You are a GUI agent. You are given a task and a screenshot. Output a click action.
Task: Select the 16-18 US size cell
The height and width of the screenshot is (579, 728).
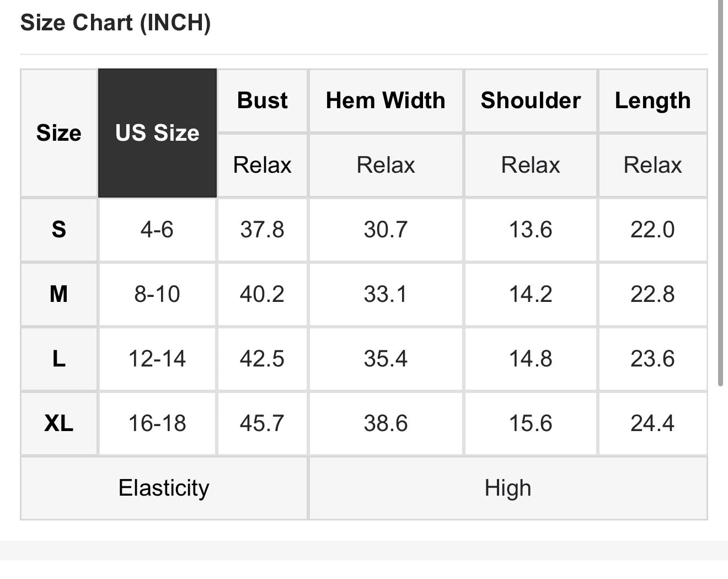[x=157, y=423]
